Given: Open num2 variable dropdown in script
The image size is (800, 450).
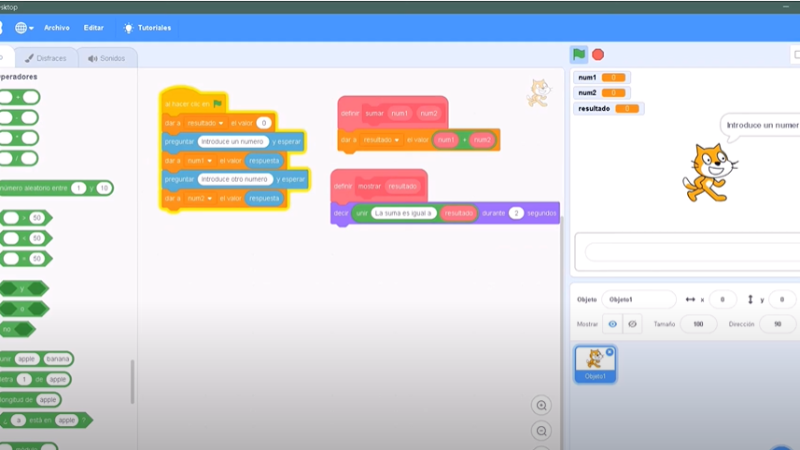Looking at the screenshot, I should coord(199,198).
